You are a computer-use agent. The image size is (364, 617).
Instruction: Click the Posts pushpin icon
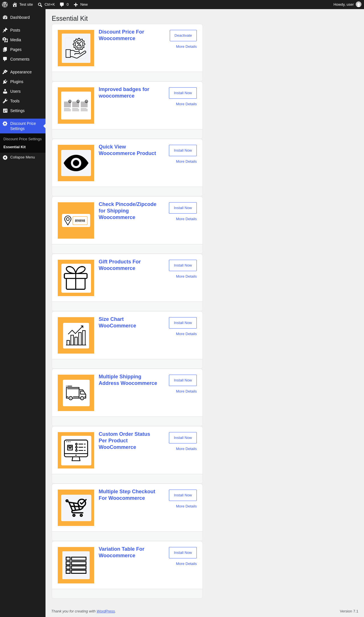tap(5, 30)
